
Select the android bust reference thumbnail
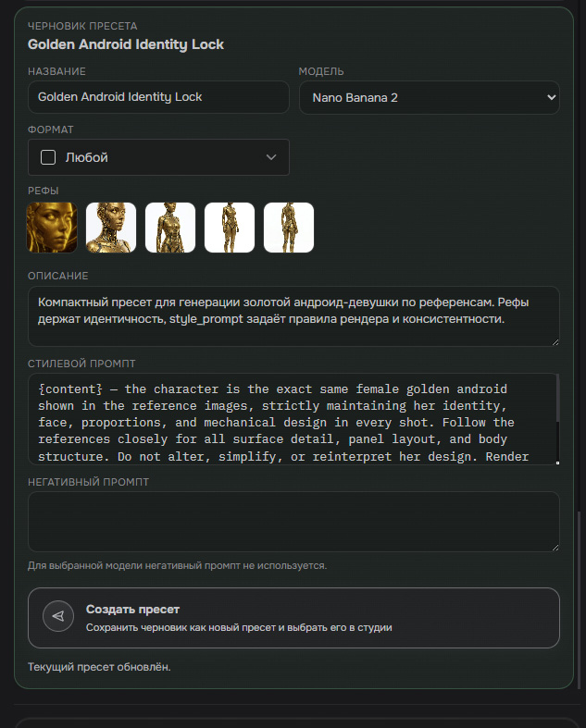(111, 228)
